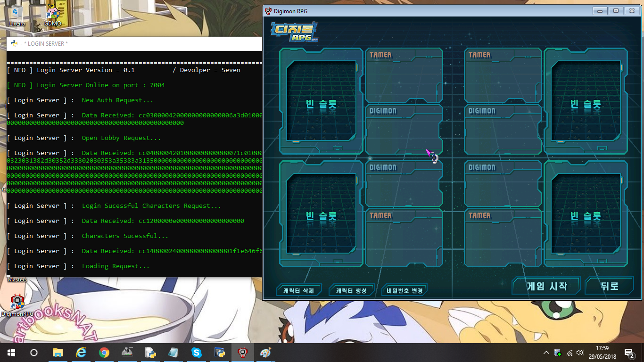
Task: Select the upper-right 빈 슬롯 character slot
Action: point(586,101)
